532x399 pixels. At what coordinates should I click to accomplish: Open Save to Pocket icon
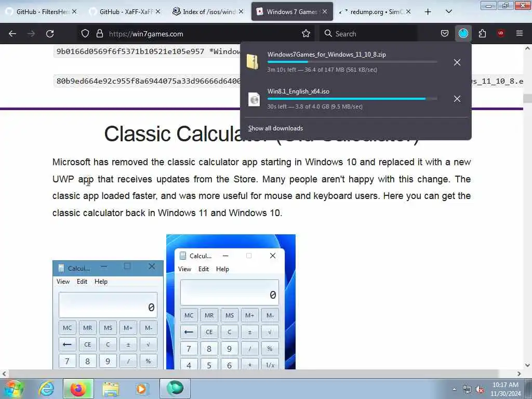click(x=445, y=34)
